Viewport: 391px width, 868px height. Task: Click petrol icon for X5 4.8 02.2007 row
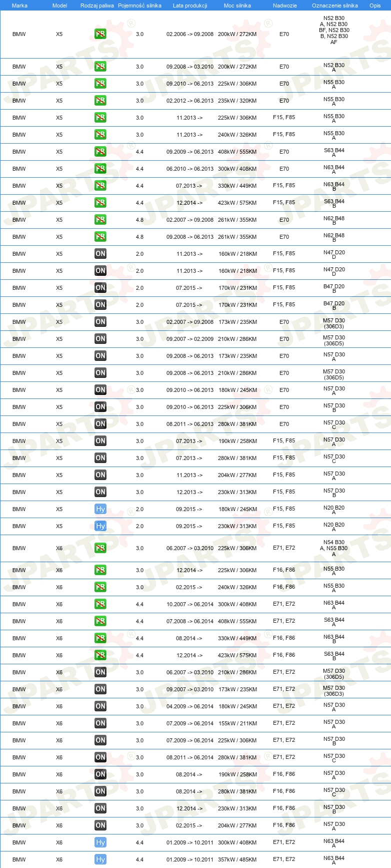(100, 220)
